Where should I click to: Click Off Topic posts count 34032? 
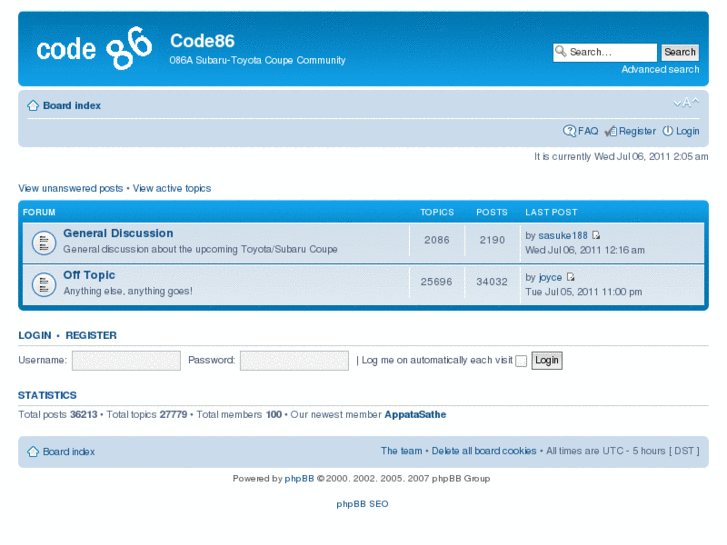point(492,282)
